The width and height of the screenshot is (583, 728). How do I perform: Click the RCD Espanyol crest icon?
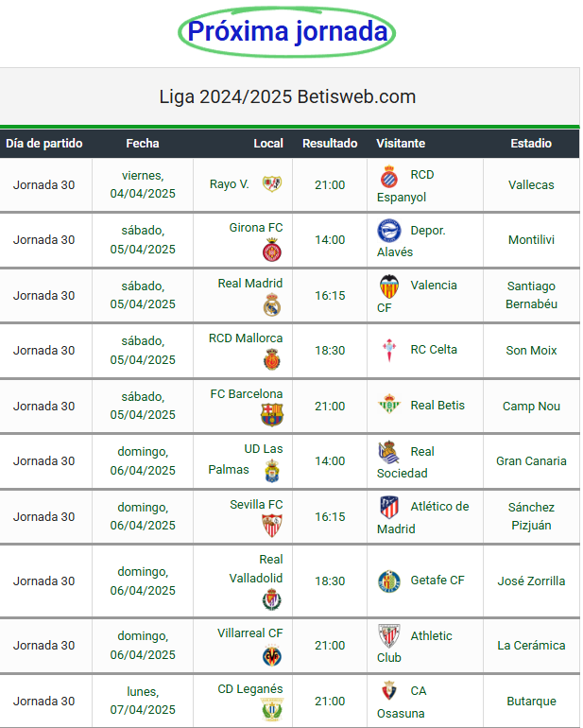[x=389, y=177]
